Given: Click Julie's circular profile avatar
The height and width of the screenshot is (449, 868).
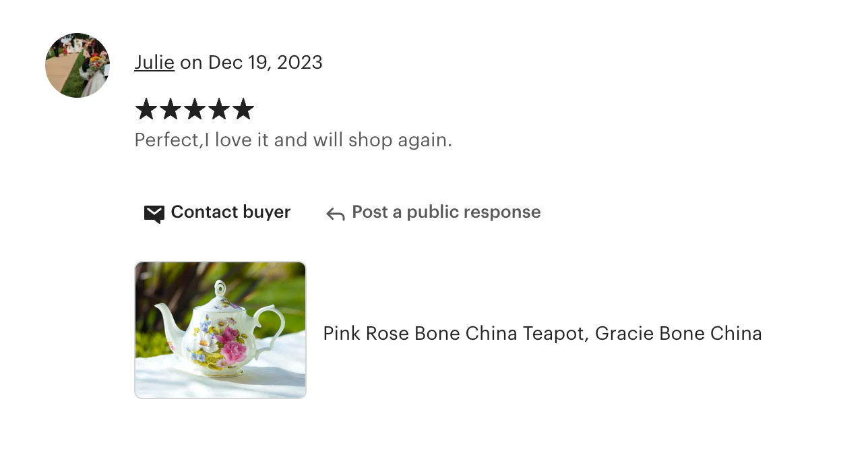Looking at the screenshot, I should 77,64.
